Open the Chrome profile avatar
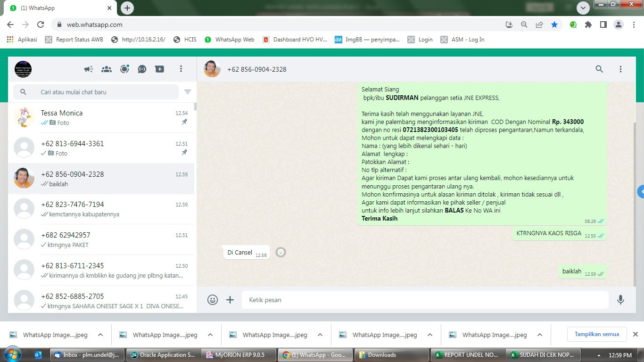Viewport: 644px width, 362px height. coord(619,25)
